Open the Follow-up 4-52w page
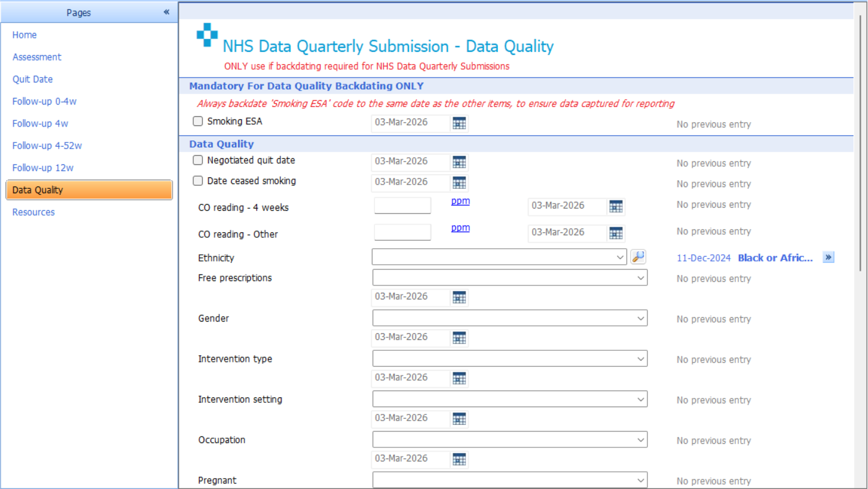This screenshot has width=868, height=489. tap(47, 145)
